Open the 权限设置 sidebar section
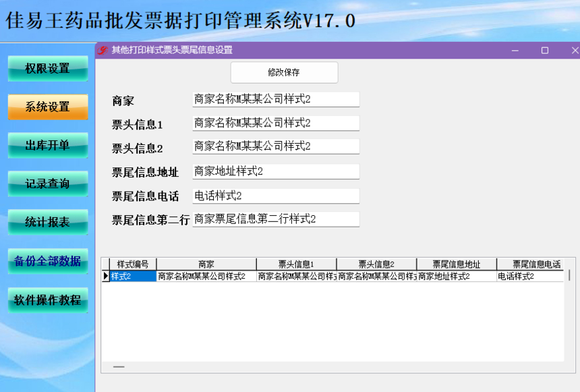 tap(48, 68)
